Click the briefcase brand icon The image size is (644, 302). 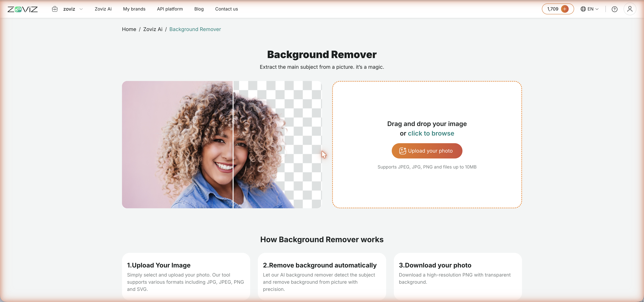click(x=55, y=9)
